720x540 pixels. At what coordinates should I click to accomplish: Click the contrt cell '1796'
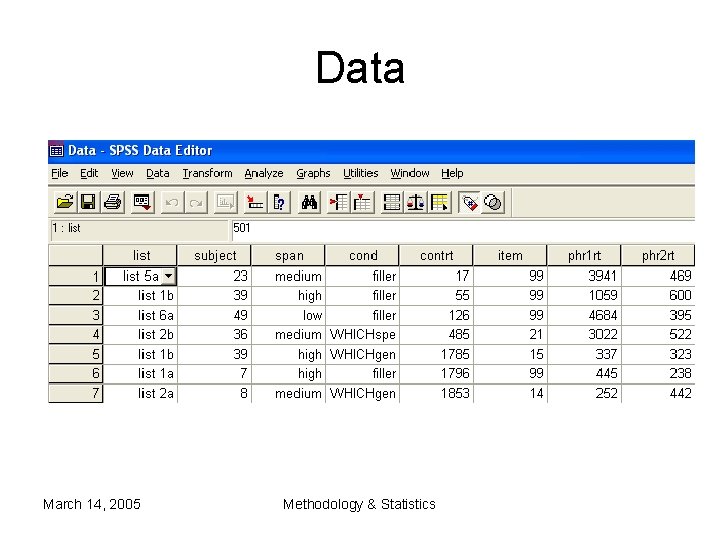tap(436, 373)
